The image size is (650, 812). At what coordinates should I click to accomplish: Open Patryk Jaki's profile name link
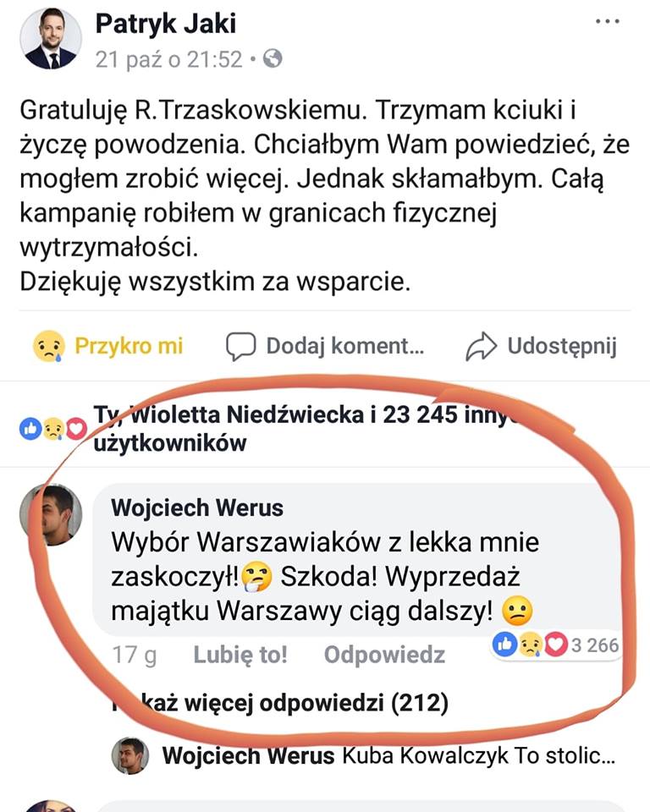tap(166, 24)
